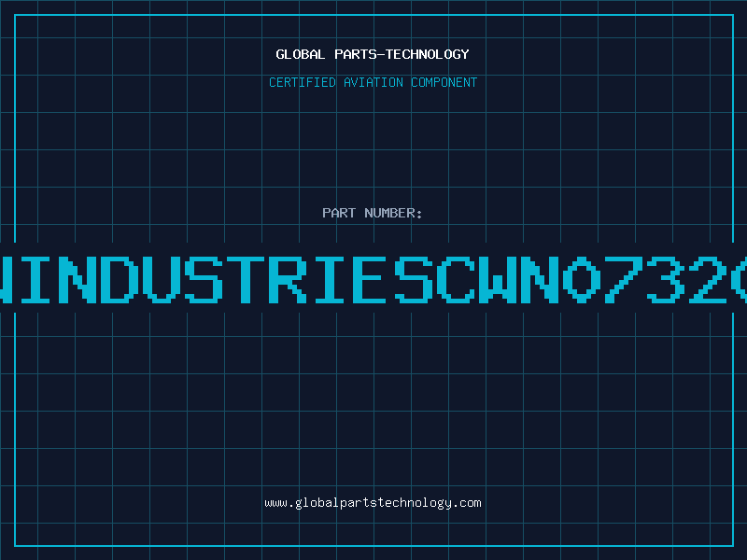
Task: Open the www.globalpartstechnology.com link
Action: (x=373, y=503)
